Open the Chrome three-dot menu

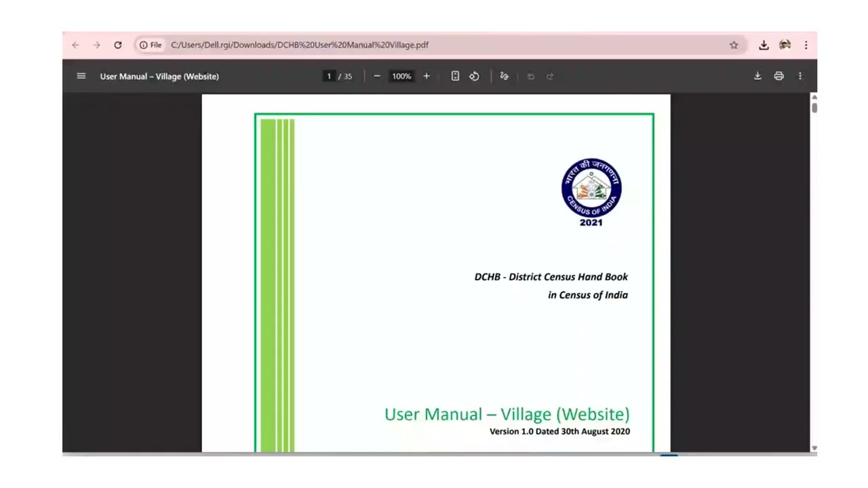pyautogui.click(x=806, y=45)
